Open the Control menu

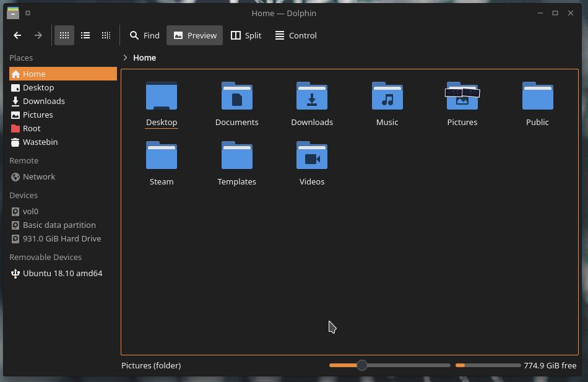[x=296, y=35]
